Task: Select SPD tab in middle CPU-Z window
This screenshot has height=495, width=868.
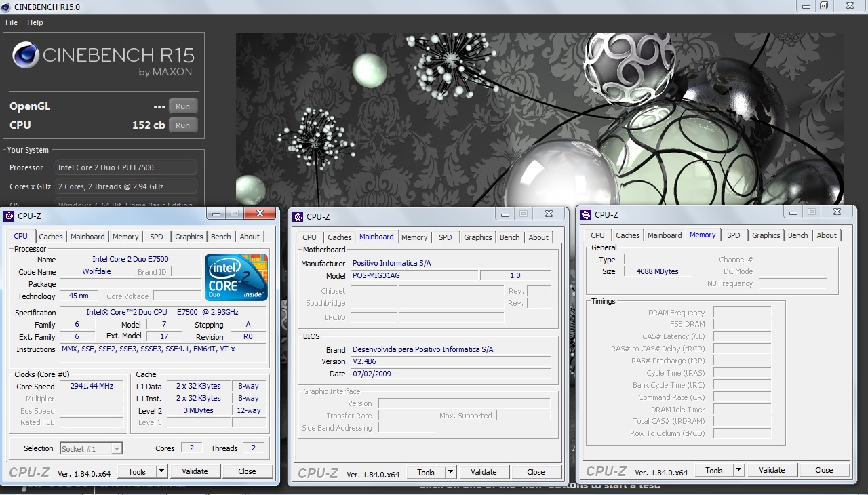Action: click(x=446, y=237)
